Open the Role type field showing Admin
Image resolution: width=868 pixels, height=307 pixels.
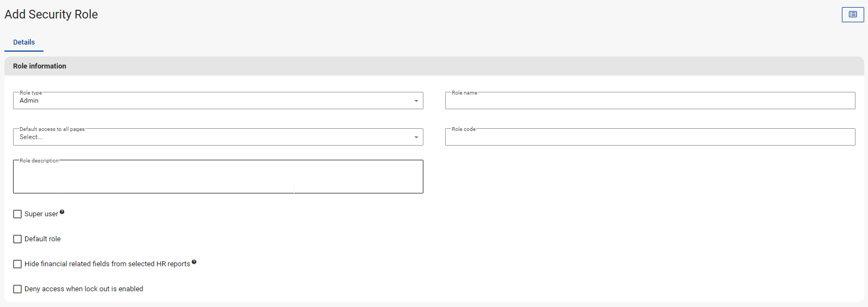pyautogui.click(x=212, y=101)
